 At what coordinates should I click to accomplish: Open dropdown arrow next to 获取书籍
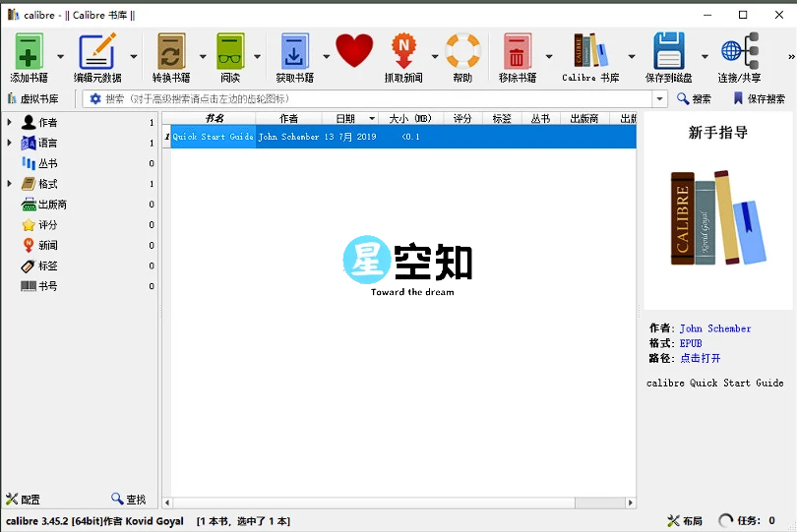(x=327, y=56)
